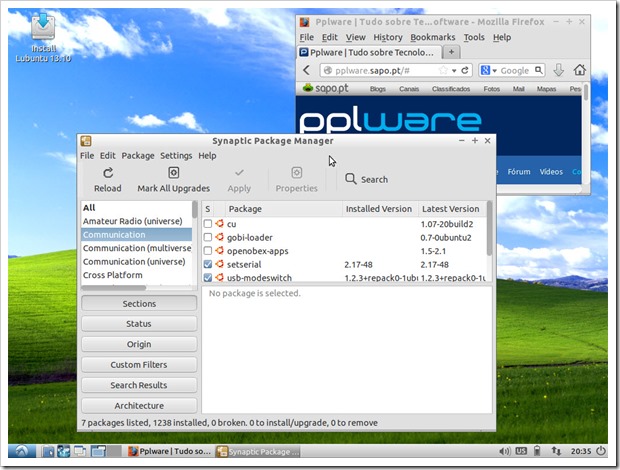Launch the web browser from the taskbar
Screen dimensions: 620x470
click(x=64, y=451)
